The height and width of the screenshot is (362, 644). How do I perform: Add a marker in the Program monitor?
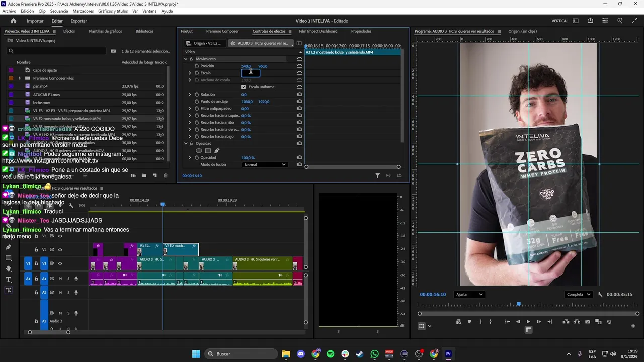(x=469, y=322)
